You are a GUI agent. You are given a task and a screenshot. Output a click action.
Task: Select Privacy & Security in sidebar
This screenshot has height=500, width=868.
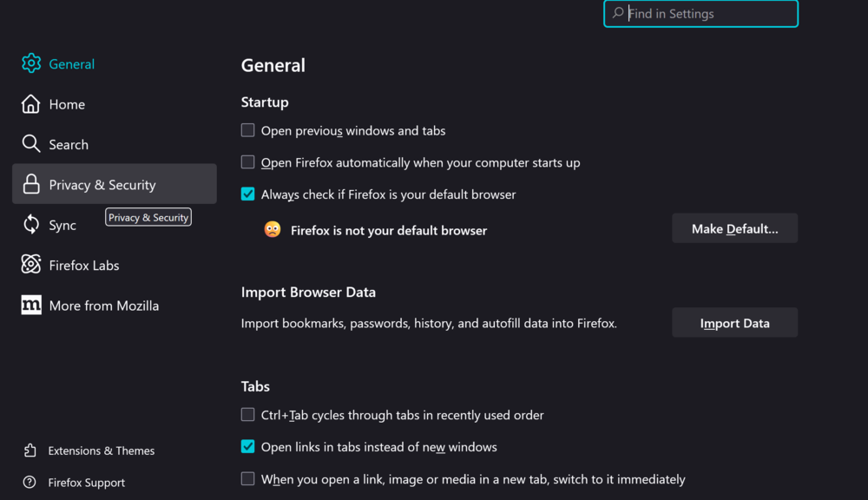click(114, 184)
